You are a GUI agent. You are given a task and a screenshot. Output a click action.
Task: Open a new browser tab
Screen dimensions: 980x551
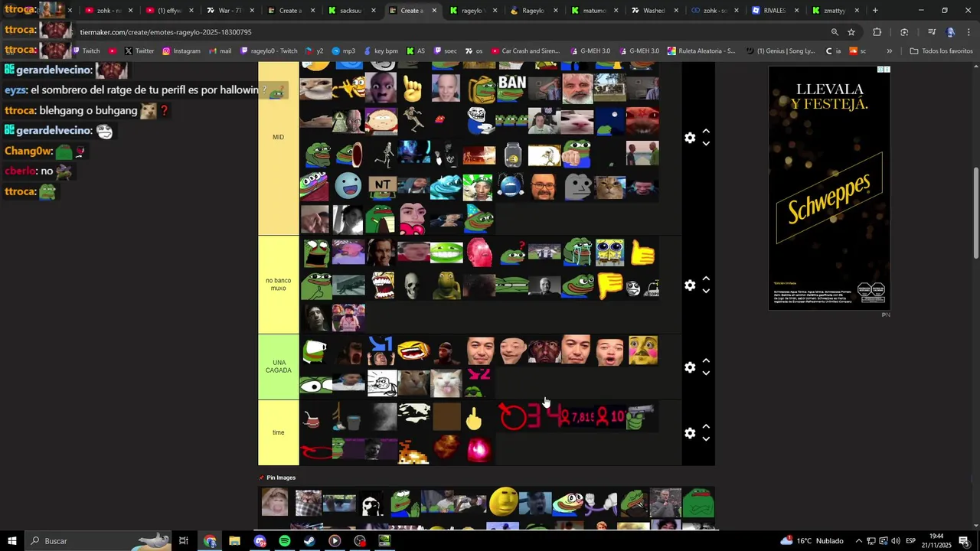tap(875, 11)
